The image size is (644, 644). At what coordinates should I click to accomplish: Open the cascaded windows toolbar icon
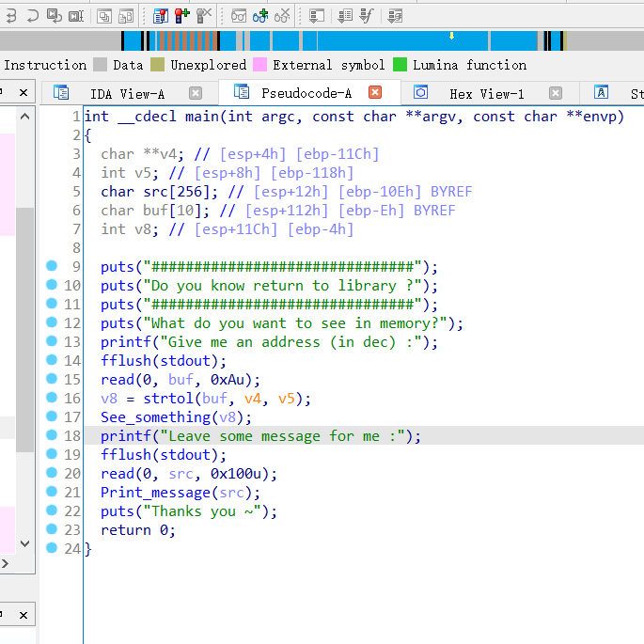click(x=104, y=16)
